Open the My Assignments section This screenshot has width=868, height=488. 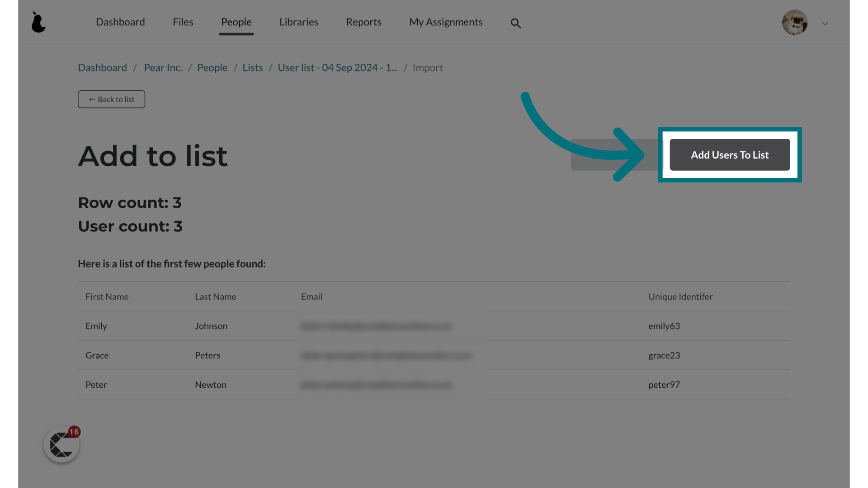pos(446,21)
